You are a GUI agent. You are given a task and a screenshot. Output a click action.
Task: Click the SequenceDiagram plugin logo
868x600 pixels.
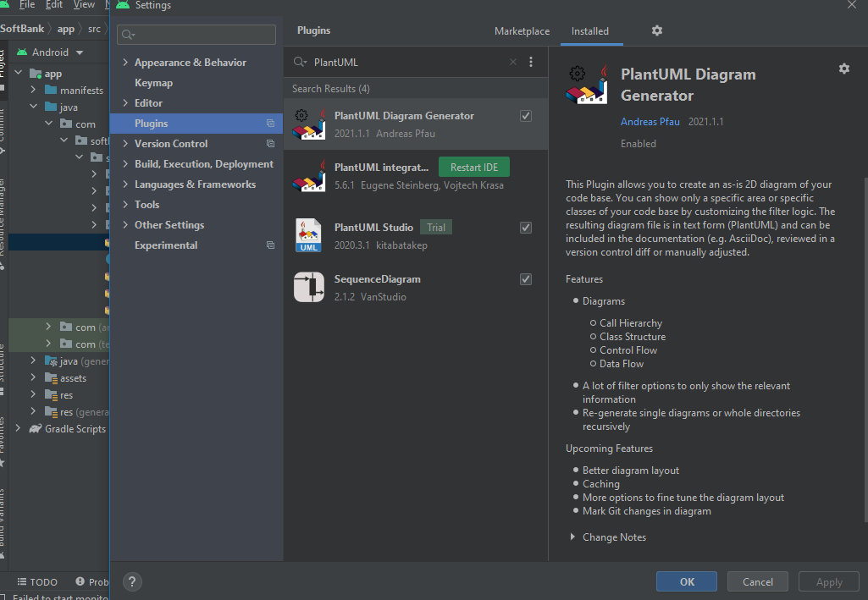coord(308,287)
